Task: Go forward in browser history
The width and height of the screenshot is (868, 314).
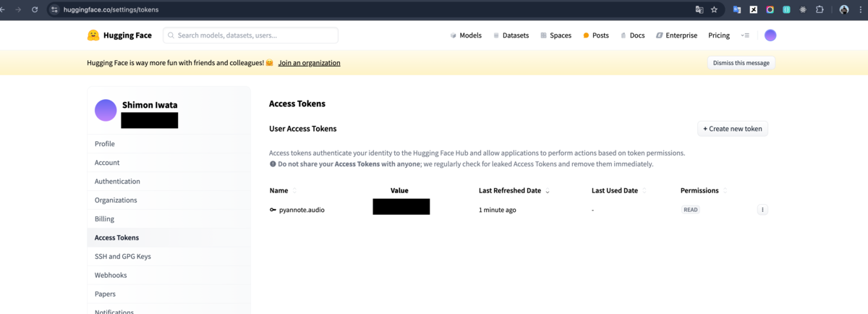Action: coord(17,10)
